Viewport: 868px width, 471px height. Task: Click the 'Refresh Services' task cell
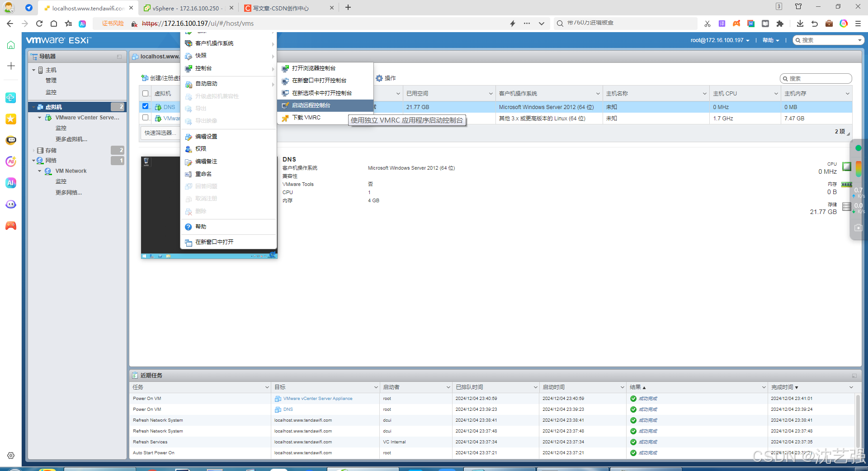tap(200, 442)
